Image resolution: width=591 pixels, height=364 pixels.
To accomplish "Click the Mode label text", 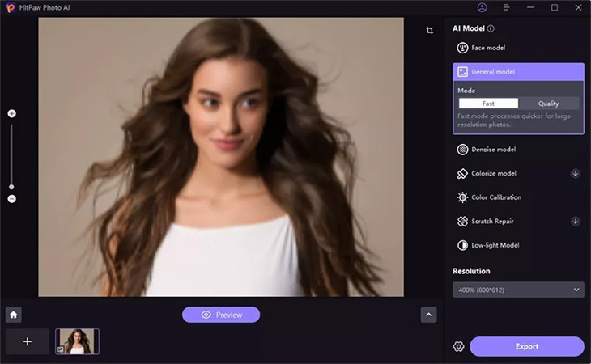I will point(466,91).
